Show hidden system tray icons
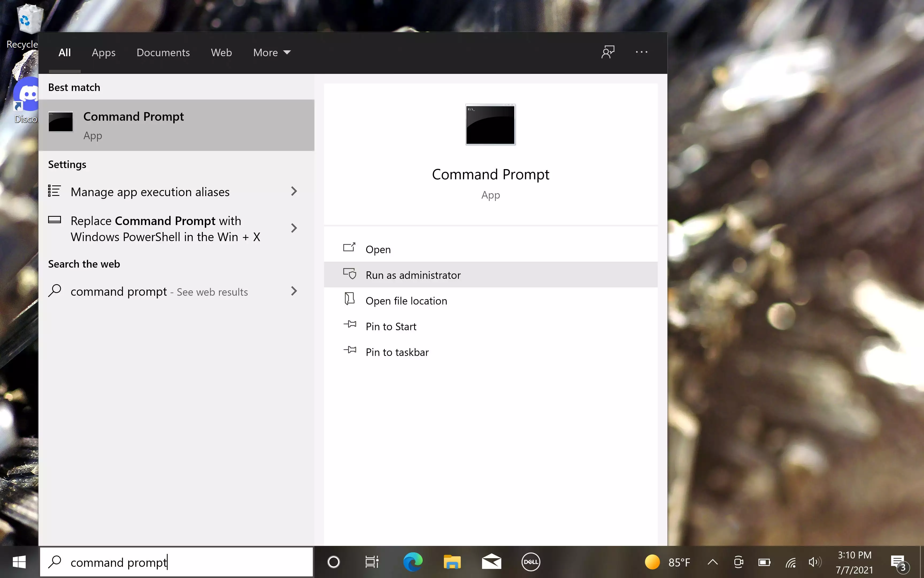 click(713, 562)
